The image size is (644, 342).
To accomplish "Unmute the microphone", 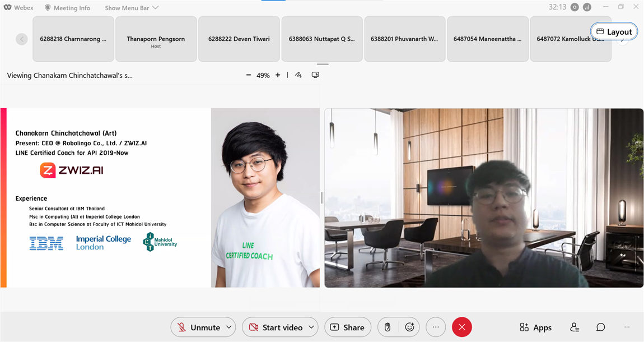I will point(198,327).
